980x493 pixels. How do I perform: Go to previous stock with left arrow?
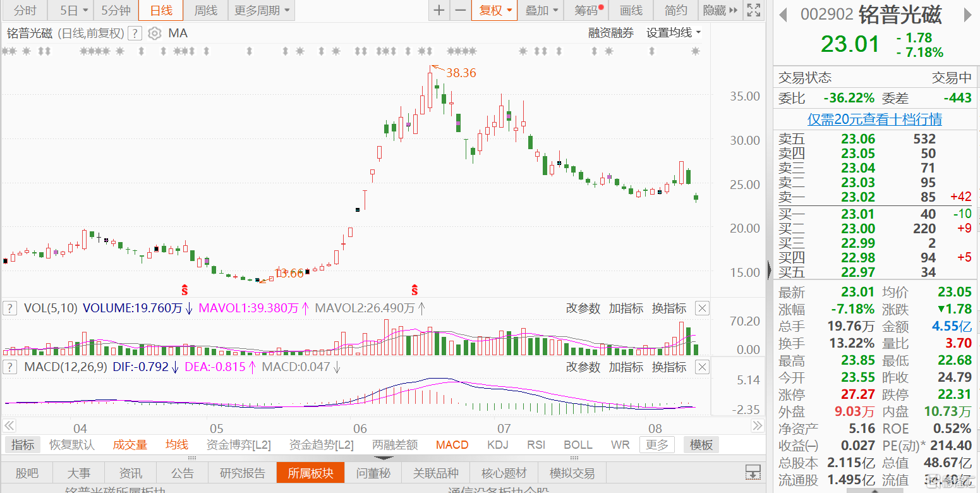coord(783,15)
